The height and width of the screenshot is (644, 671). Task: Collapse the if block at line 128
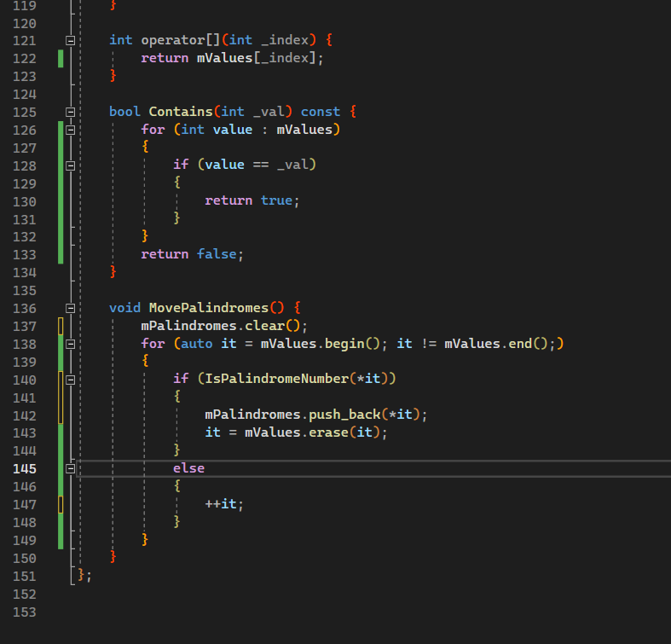coord(71,165)
